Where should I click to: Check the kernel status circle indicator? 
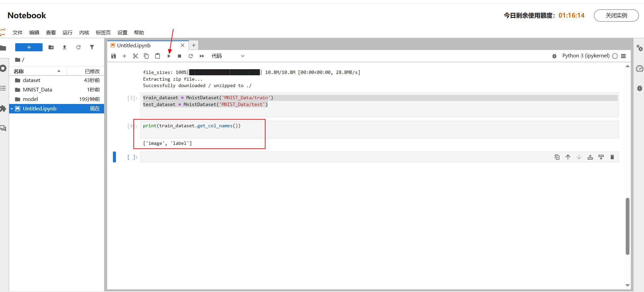(615, 56)
